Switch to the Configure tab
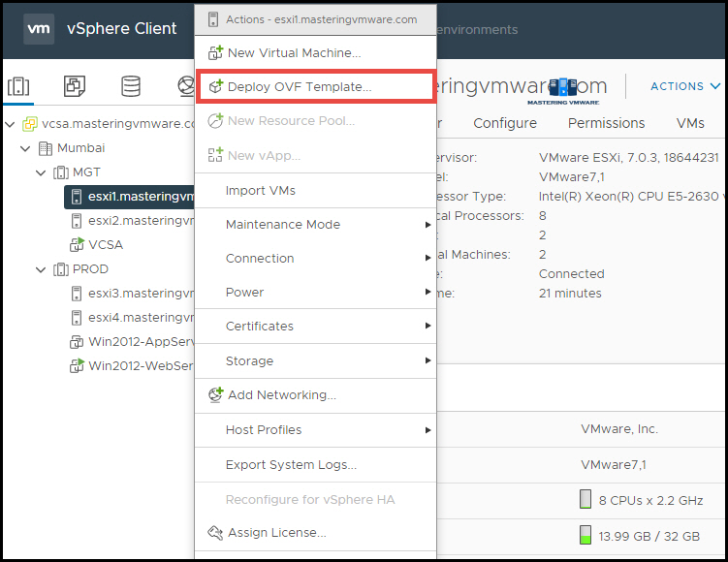Viewport: 728px width, 562px height. 505,123
